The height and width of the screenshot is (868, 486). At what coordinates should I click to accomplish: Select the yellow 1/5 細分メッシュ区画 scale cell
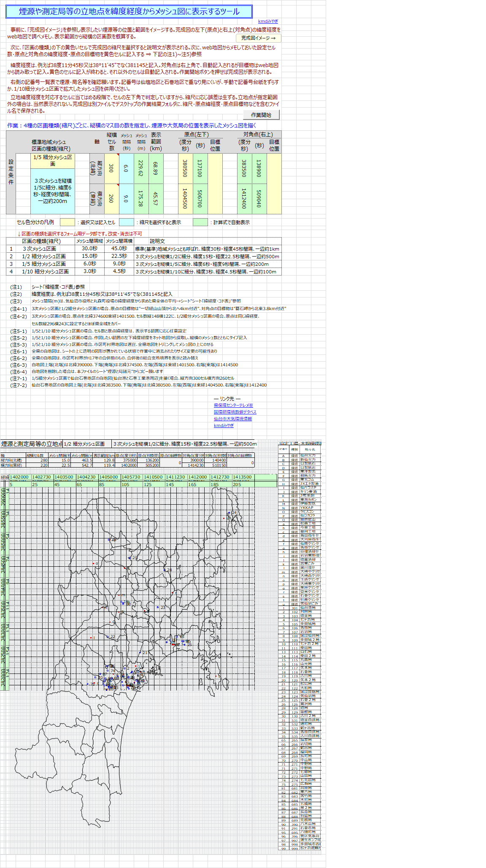53,161
